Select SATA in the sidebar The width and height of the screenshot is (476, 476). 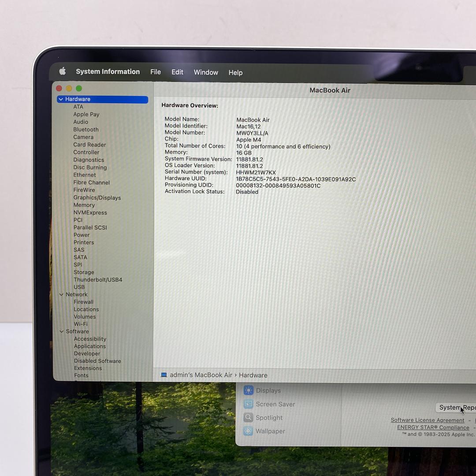81,257
